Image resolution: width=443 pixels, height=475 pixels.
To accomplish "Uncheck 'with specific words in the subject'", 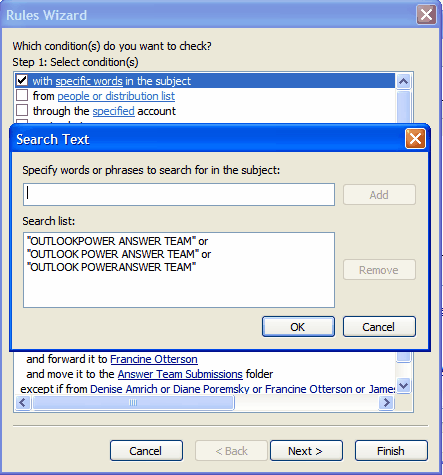I will point(22,80).
